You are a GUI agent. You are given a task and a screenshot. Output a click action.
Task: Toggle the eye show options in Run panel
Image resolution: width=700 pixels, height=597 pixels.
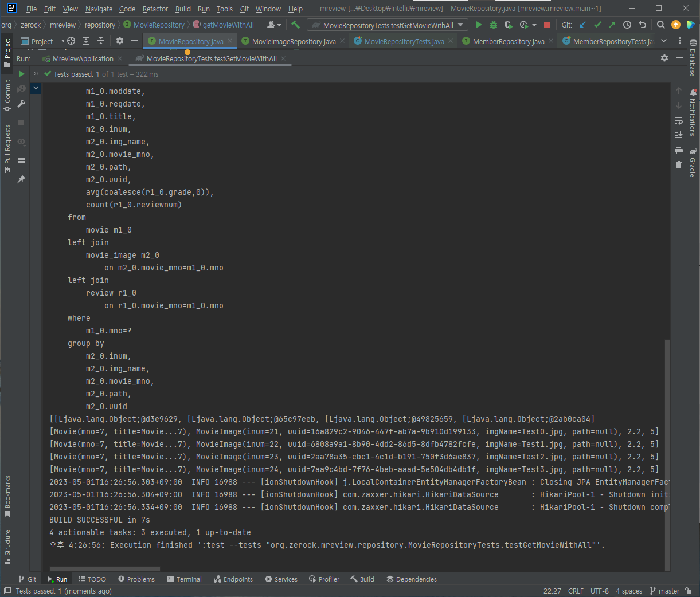tap(21, 142)
